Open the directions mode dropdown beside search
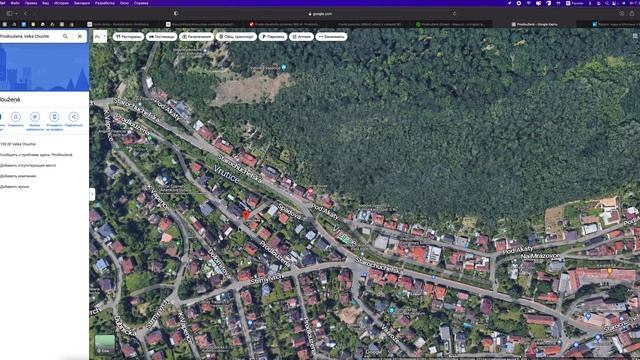 click(100, 37)
